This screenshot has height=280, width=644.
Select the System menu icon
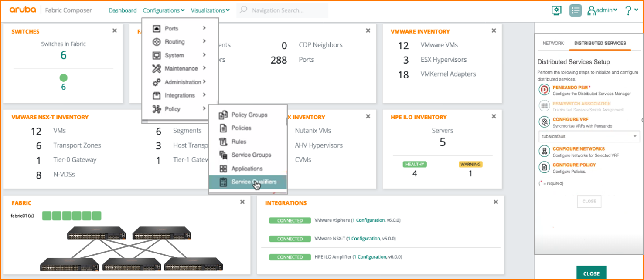coord(157,55)
